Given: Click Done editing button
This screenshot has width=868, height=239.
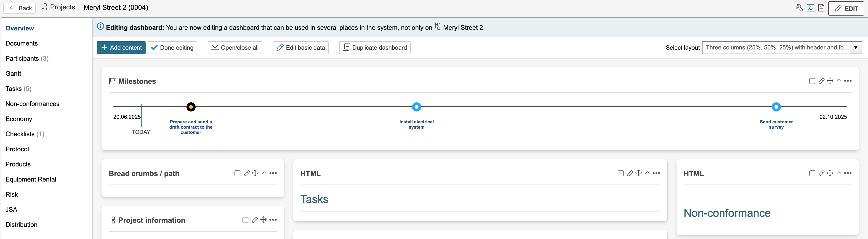Looking at the screenshot, I should pyautogui.click(x=172, y=48).
